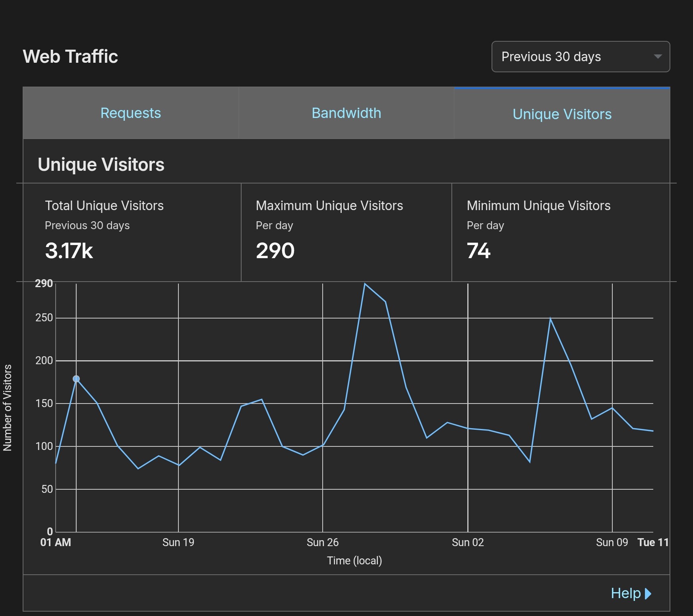
Task: Click the triangle arrow icon beside Help
Action: coord(648,594)
